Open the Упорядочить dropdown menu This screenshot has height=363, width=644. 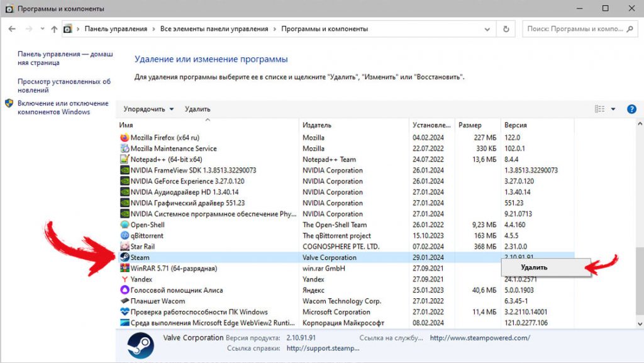click(148, 109)
